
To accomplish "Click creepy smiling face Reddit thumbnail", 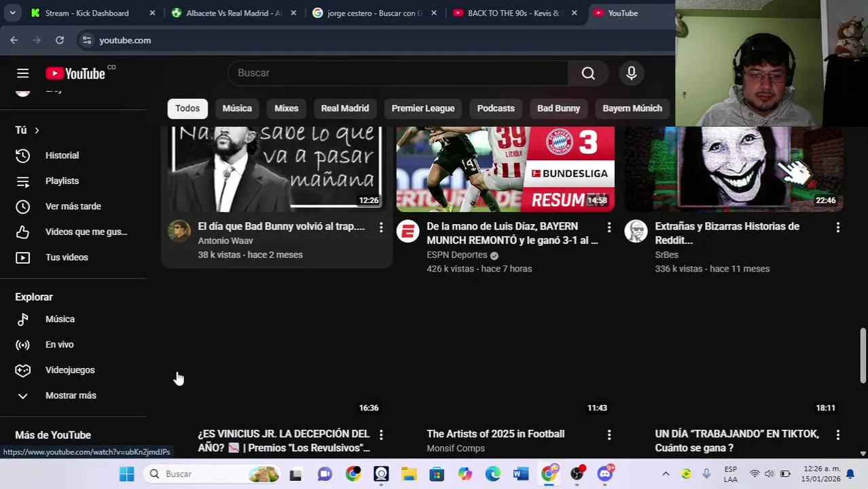I will pyautogui.click(x=734, y=168).
